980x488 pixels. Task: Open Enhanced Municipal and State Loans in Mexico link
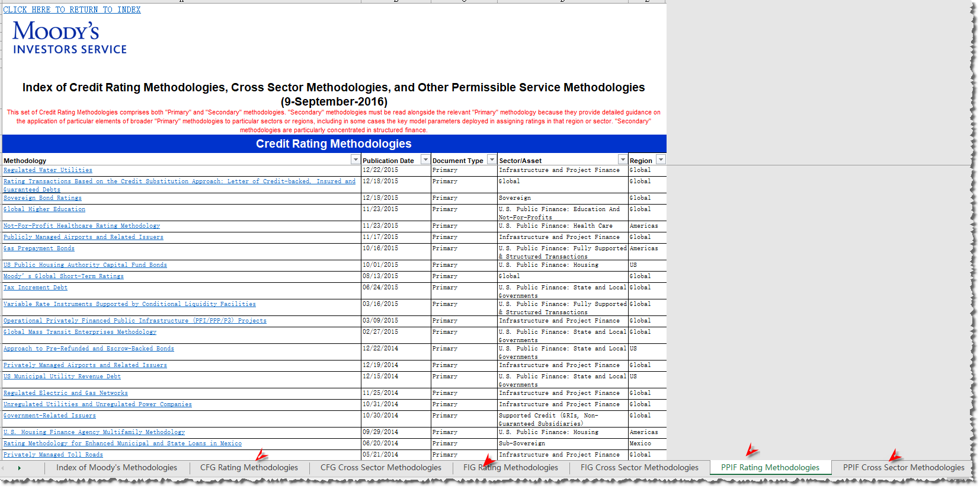[123, 444]
